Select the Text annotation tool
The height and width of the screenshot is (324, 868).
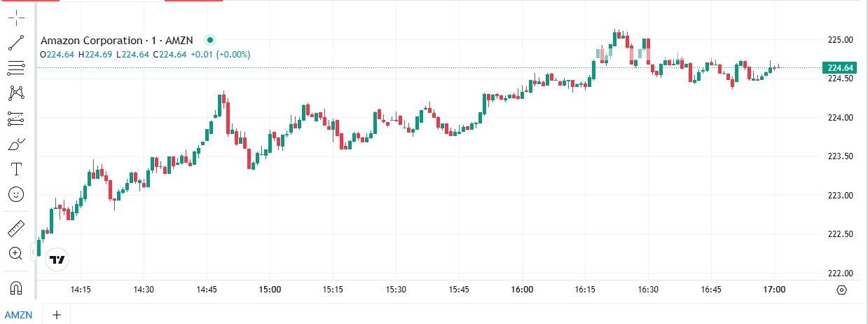coord(16,169)
